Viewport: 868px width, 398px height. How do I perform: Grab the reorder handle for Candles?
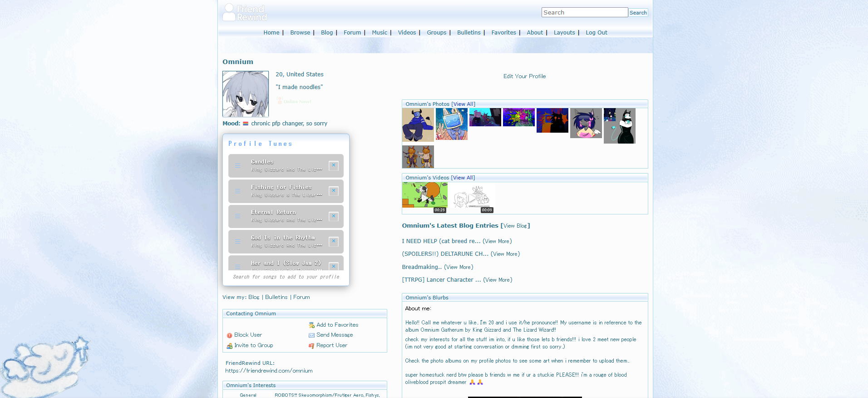(x=238, y=166)
